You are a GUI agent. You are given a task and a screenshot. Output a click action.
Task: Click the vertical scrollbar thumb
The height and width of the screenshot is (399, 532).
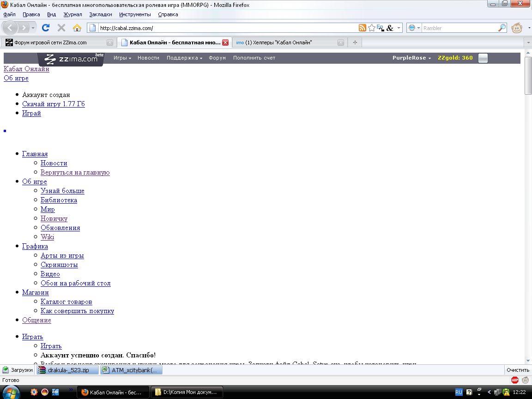pyautogui.click(x=528, y=75)
